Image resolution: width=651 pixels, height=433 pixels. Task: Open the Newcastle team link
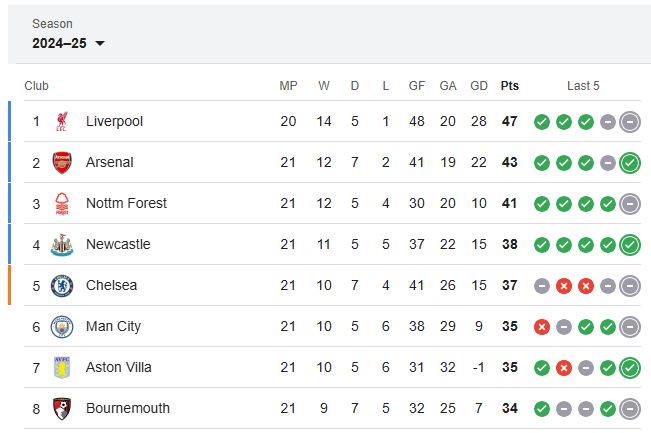coord(118,245)
